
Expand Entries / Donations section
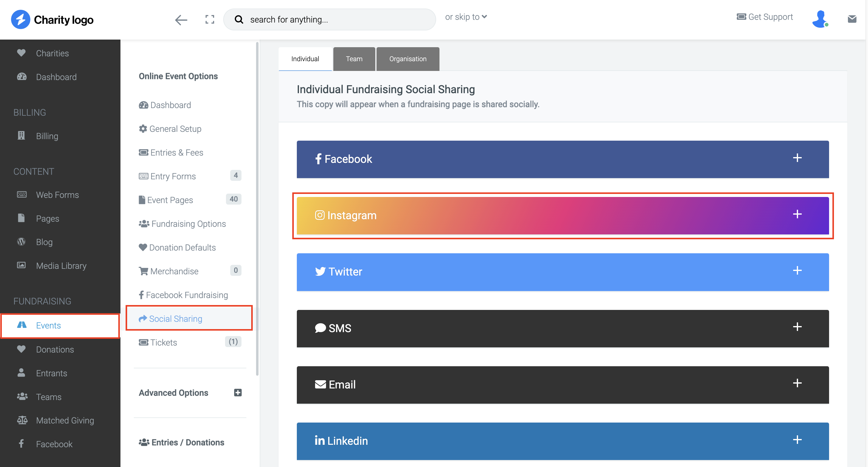[182, 442]
